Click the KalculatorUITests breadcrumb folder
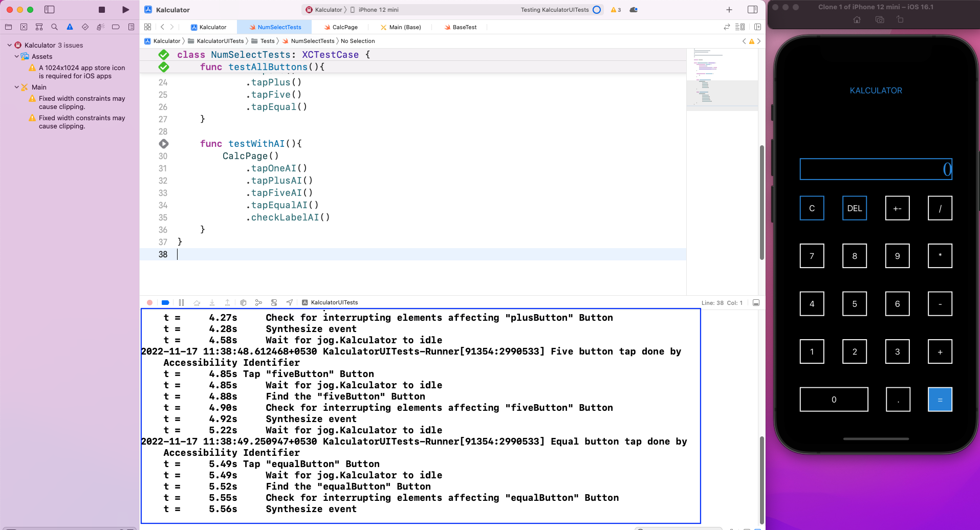The width and height of the screenshot is (980, 530). pos(216,41)
